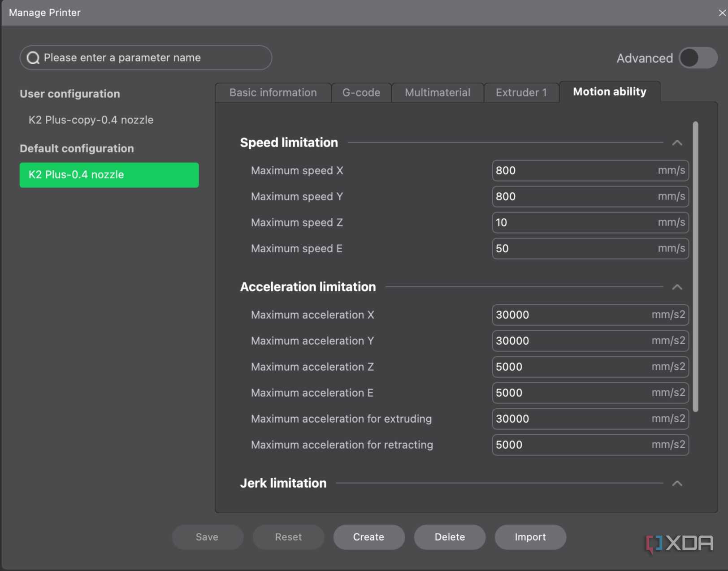Screen dimensions: 728x571
Task: Click the search magnifier icon
Action: pos(33,58)
